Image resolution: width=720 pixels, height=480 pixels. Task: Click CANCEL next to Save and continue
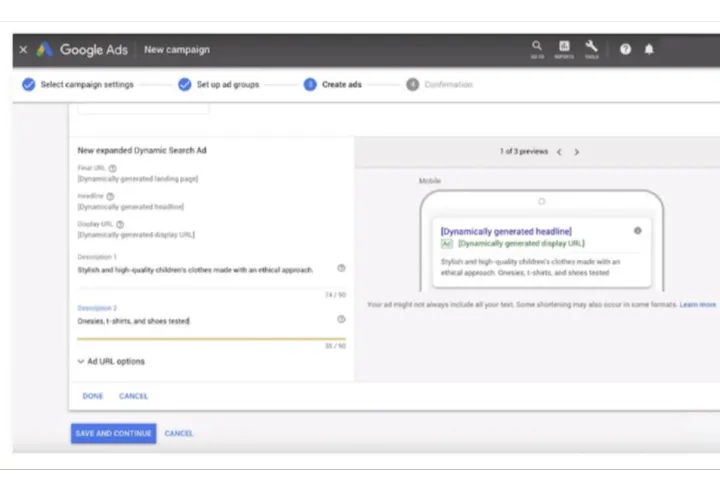179,433
